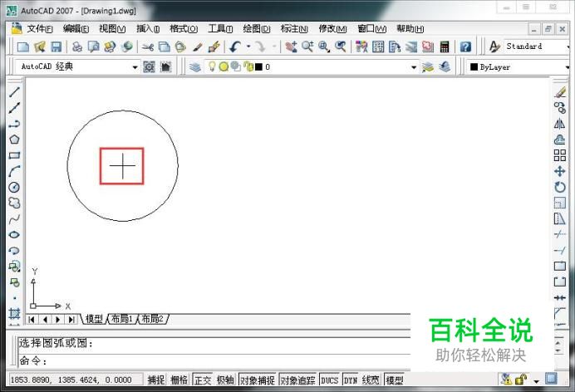Toggle 栅格 grid display

click(179, 380)
